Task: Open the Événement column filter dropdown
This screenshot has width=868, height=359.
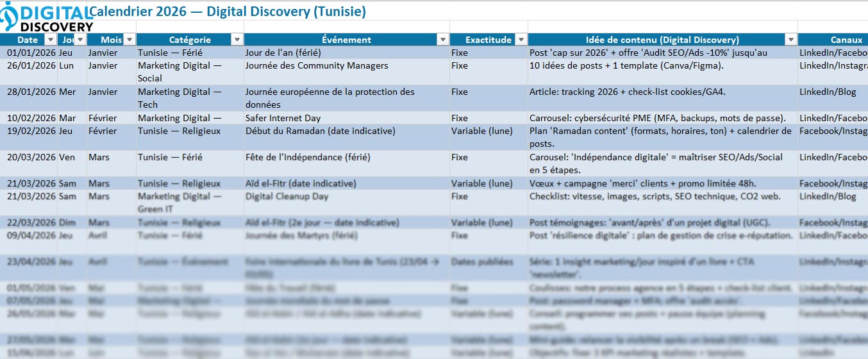Action: tap(443, 40)
